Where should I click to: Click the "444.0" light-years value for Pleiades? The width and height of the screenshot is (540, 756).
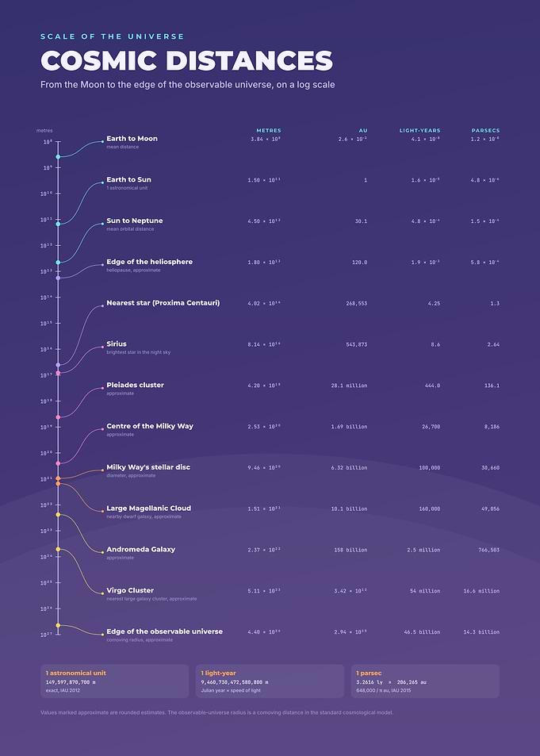pyautogui.click(x=432, y=386)
